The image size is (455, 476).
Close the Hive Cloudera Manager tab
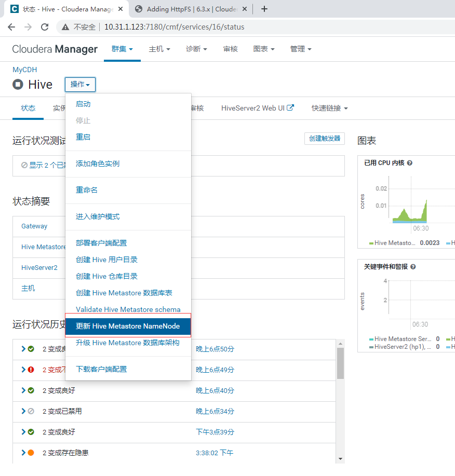tap(121, 9)
